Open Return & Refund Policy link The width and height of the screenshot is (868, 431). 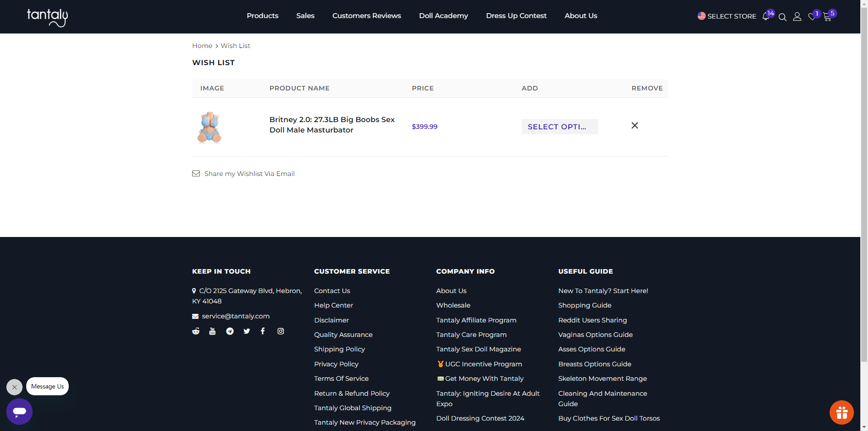pos(352,393)
